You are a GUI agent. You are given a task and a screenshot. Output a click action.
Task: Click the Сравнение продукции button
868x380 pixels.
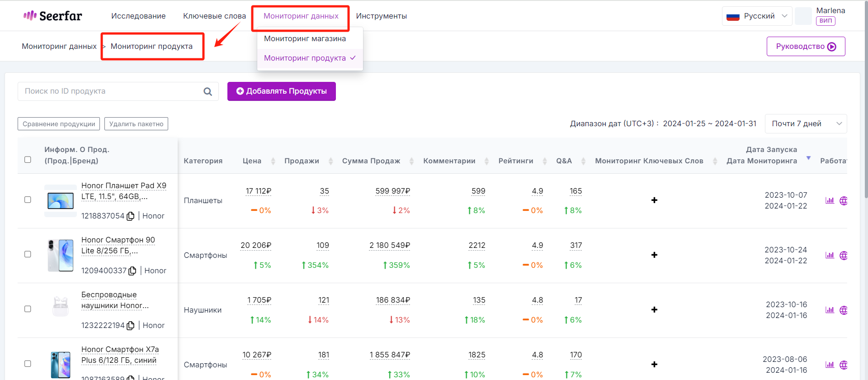(59, 124)
